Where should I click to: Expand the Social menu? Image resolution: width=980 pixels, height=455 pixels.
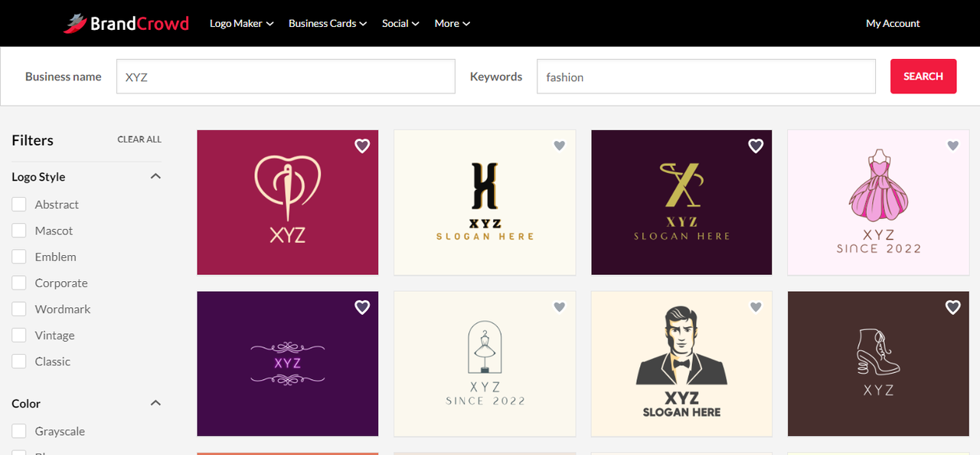pyautogui.click(x=400, y=24)
